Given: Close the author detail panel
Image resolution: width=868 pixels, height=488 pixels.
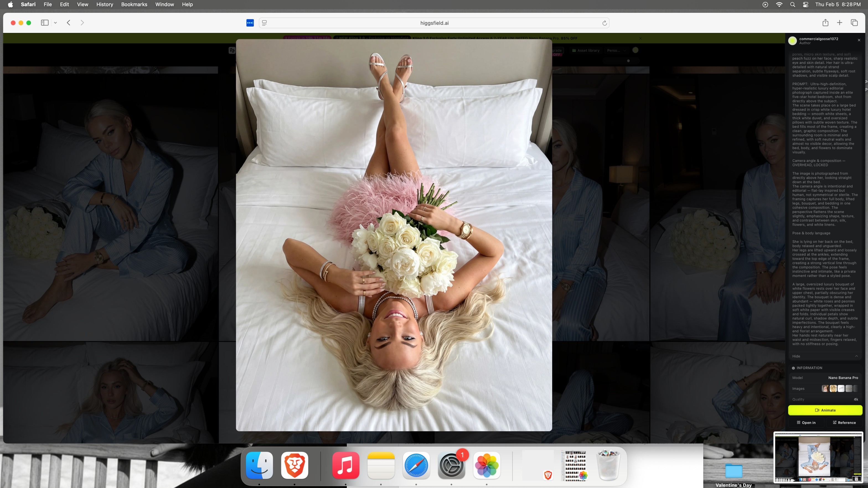Looking at the screenshot, I should coord(859,40).
